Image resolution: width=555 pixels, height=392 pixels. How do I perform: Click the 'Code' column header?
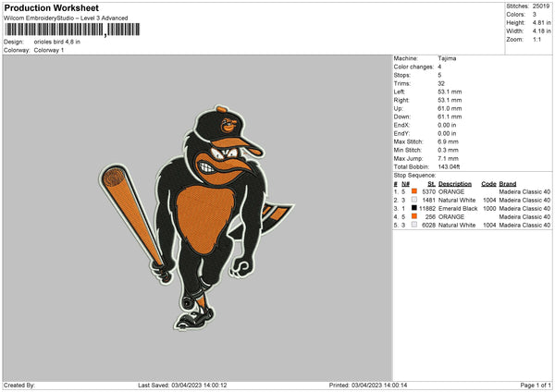click(488, 184)
